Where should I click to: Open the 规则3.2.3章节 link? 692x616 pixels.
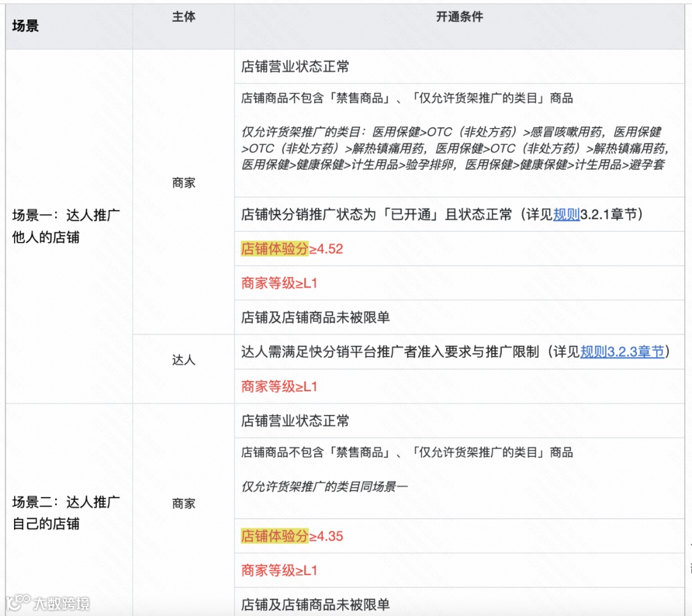[x=622, y=352]
